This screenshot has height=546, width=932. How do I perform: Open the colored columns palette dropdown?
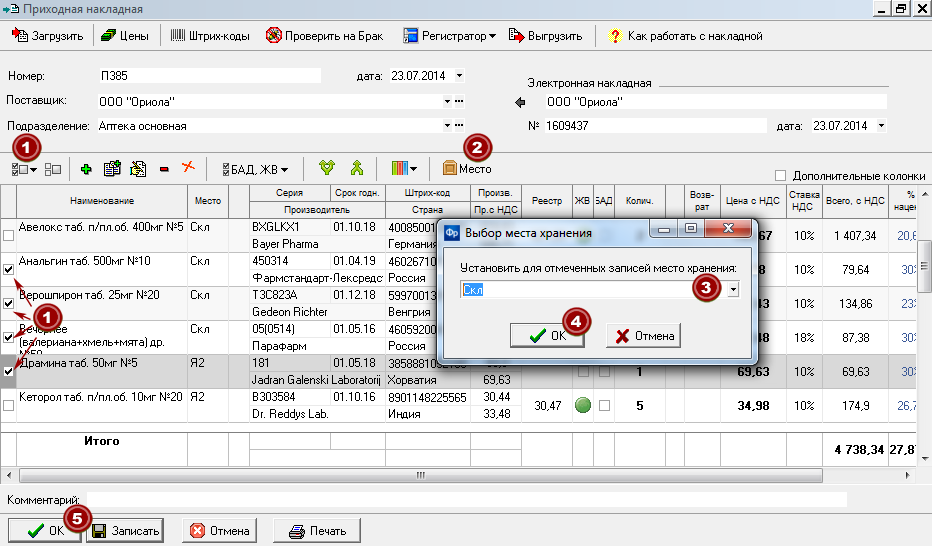pos(404,169)
